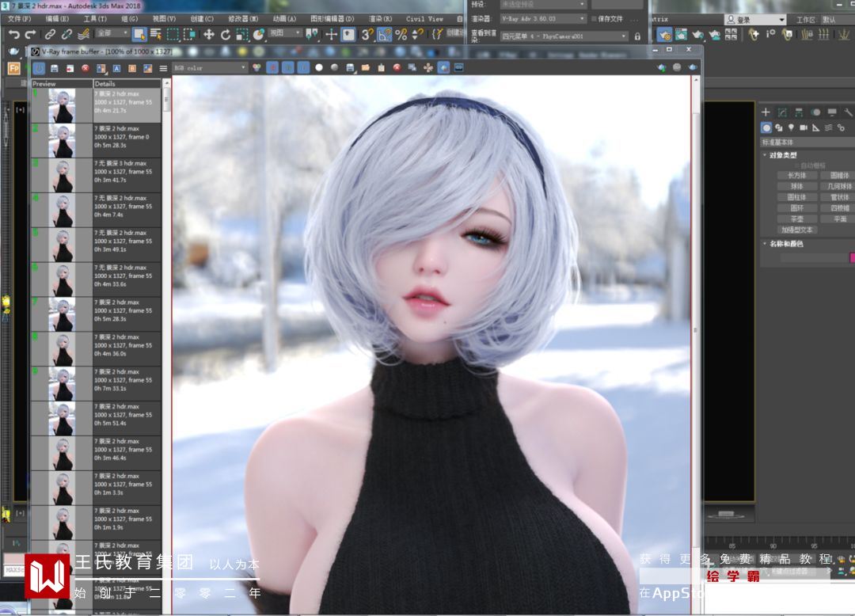855x616 pixels.
Task: Select the Unlink Selection tool
Action: (66, 34)
